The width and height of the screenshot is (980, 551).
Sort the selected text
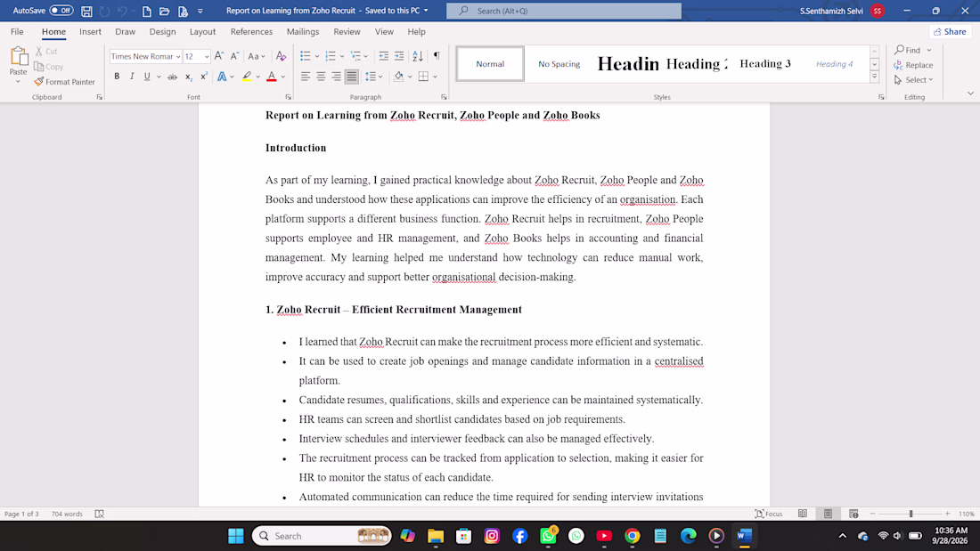coord(418,56)
